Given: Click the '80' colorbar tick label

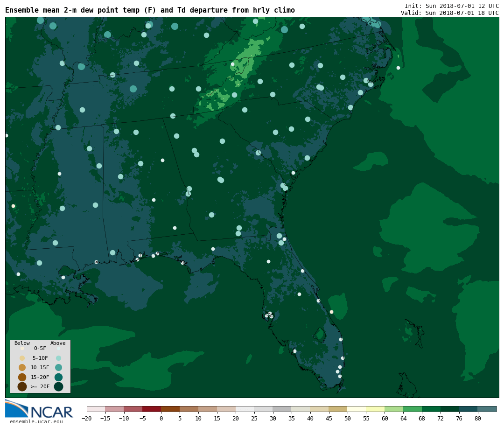Looking at the screenshot, I should [x=478, y=418].
